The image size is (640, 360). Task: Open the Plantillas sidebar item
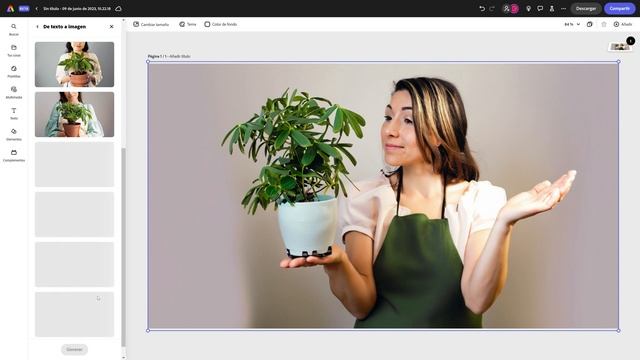pyautogui.click(x=14, y=71)
